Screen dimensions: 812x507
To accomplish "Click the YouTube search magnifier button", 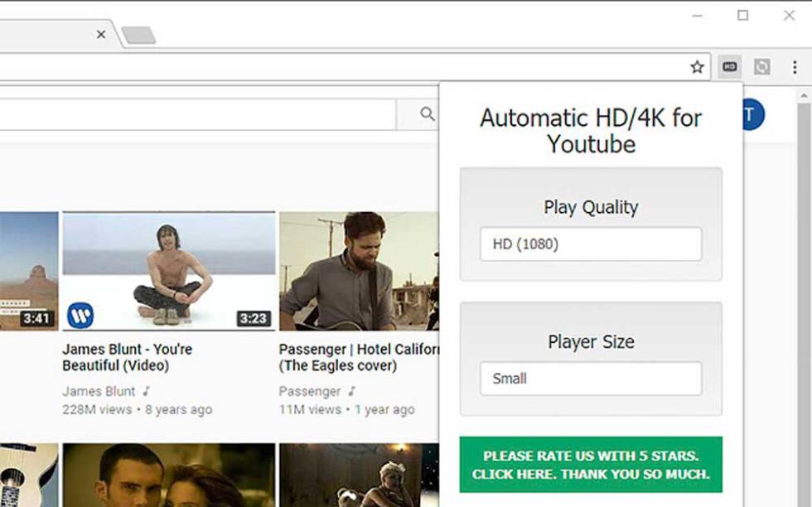I will 427,114.
